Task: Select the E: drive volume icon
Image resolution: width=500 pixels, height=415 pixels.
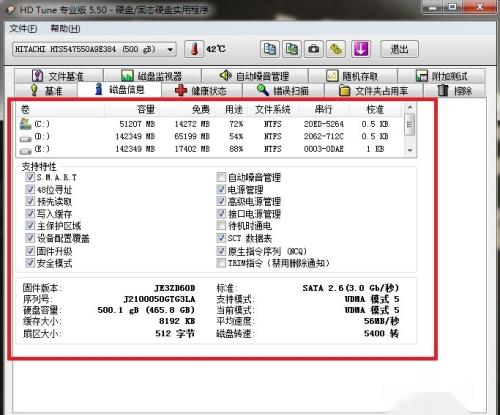Action: point(26,150)
